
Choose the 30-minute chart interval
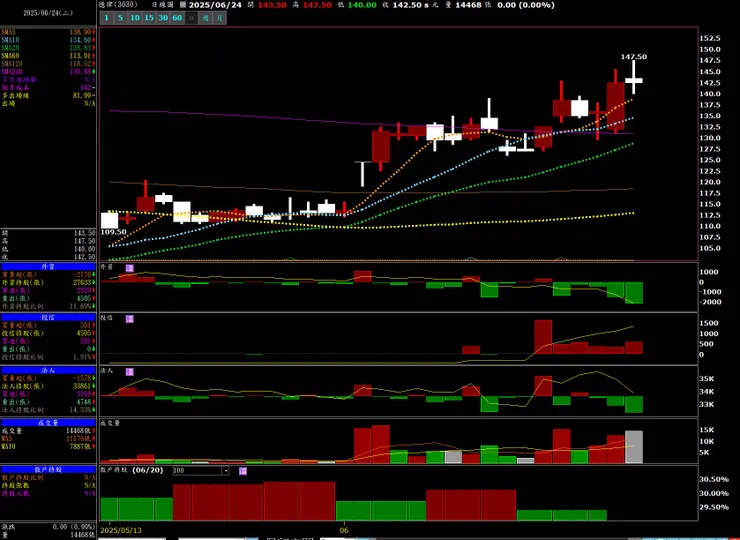[x=163, y=18]
